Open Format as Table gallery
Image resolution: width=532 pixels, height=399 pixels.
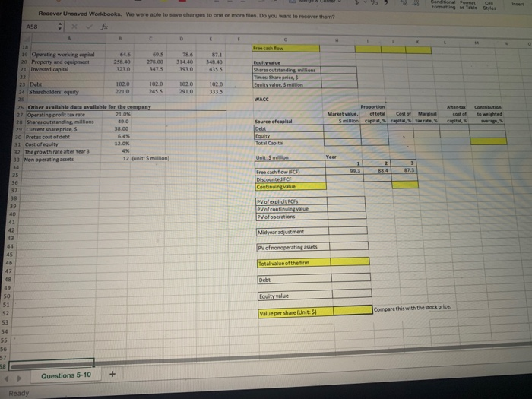tap(468, 5)
